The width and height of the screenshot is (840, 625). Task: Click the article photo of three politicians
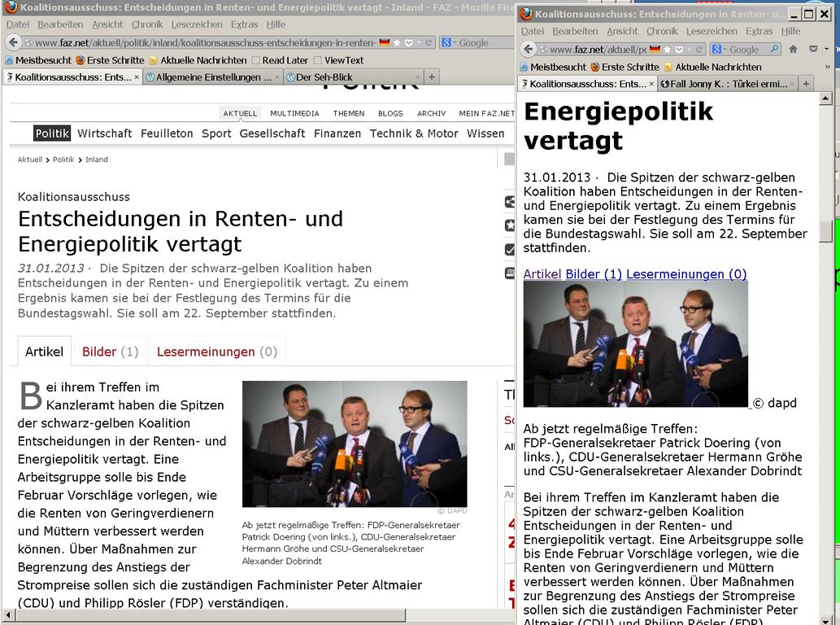point(355,444)
